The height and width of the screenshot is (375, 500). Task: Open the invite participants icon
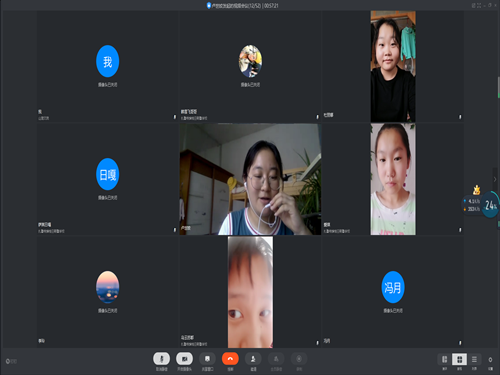(x=253, y=359)
